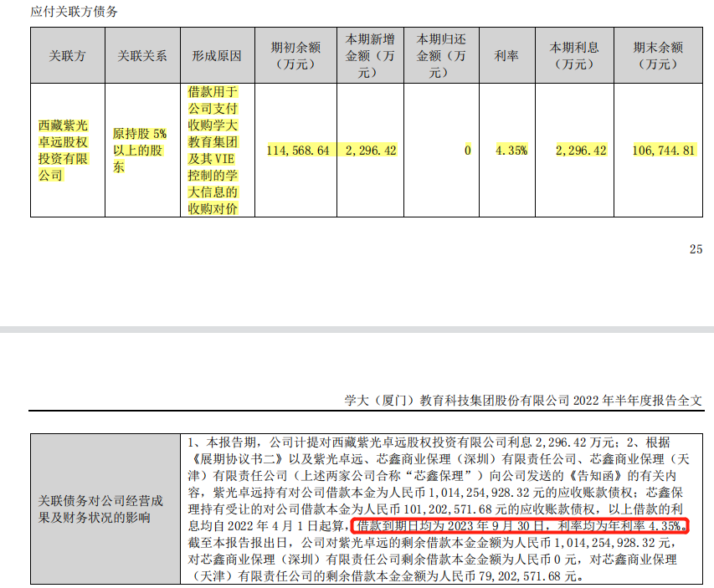
Task: Select the 形成原因 column header
Action: [216, 55]
